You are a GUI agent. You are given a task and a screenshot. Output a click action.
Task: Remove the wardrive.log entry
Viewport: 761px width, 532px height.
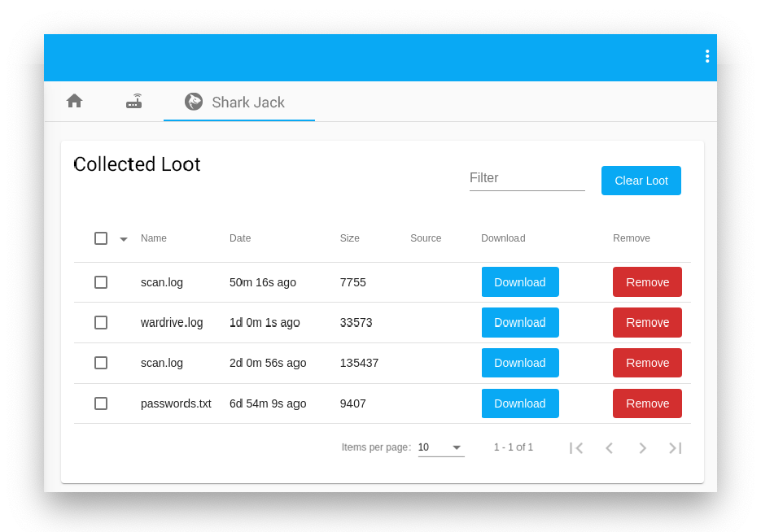tap(647, 323)
